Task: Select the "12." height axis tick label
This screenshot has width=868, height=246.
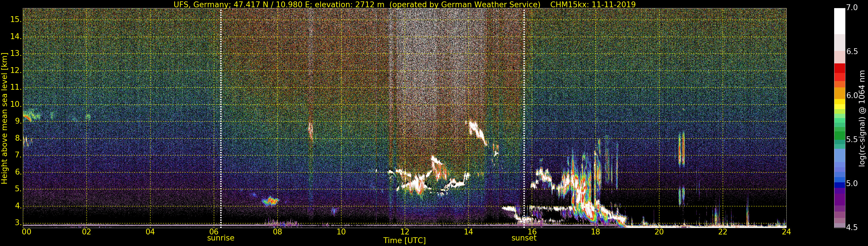Action: [x=16, y=70]
